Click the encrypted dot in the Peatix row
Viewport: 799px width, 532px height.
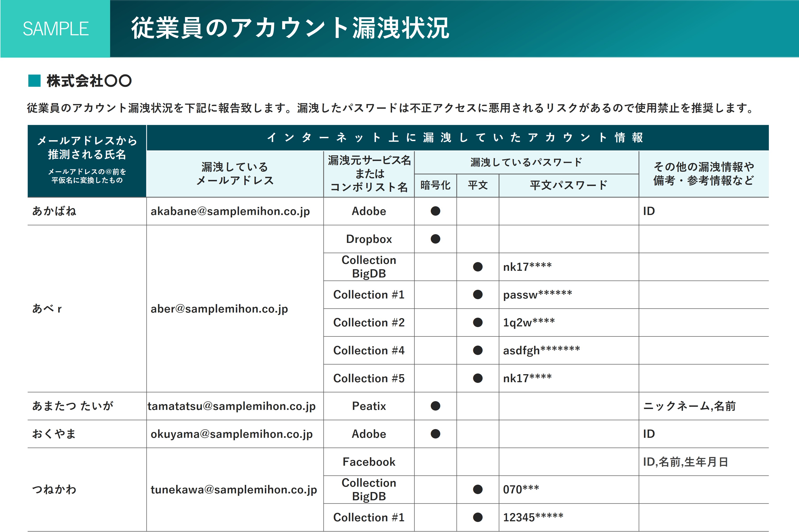[x=436, y=406]
